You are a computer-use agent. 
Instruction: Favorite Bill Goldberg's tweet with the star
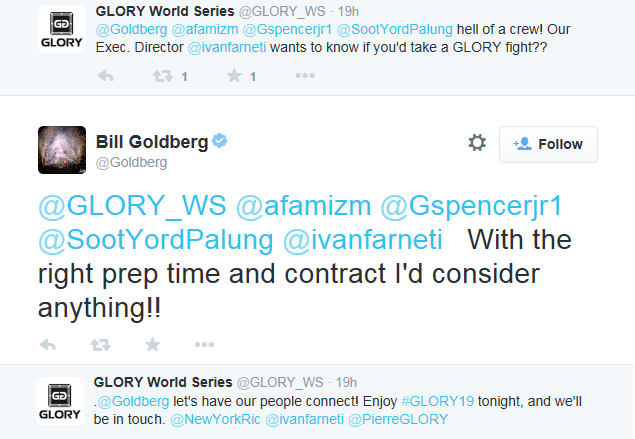153,345
